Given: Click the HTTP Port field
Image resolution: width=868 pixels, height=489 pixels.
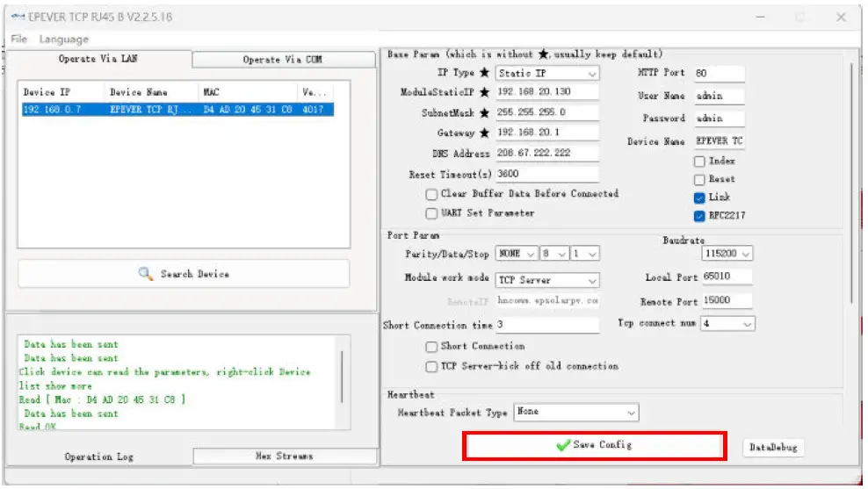Looking at the screenshot, I should (x=720, y=73).
